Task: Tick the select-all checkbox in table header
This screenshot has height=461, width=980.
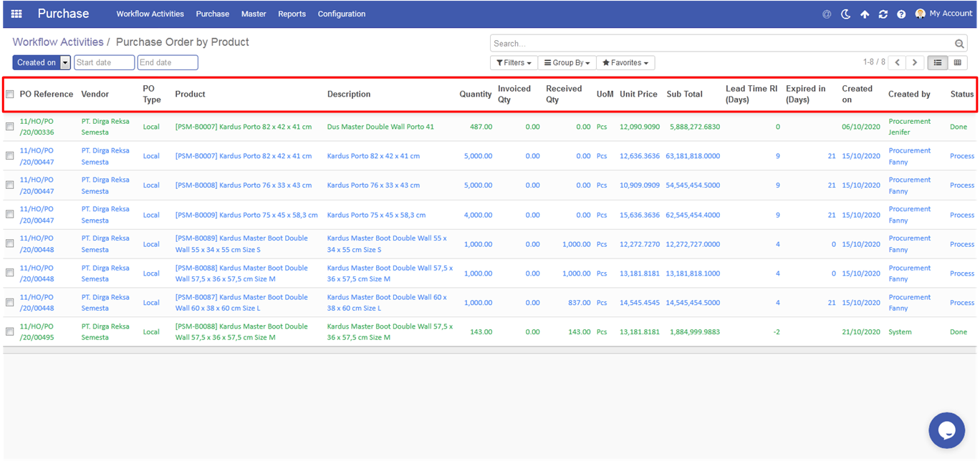Action: [x=10, y=94]
